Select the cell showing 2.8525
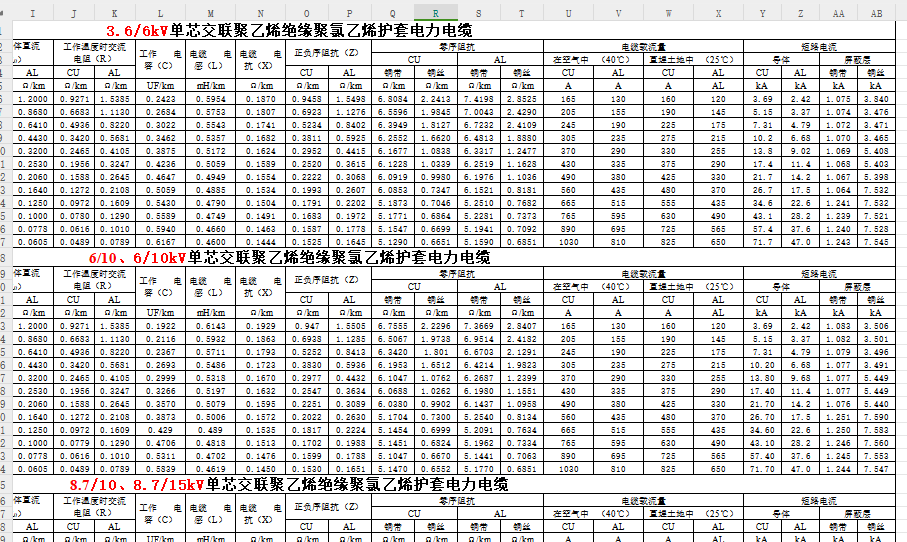The height and width of the screenshot is (542, 907). [x=521, y=99]
